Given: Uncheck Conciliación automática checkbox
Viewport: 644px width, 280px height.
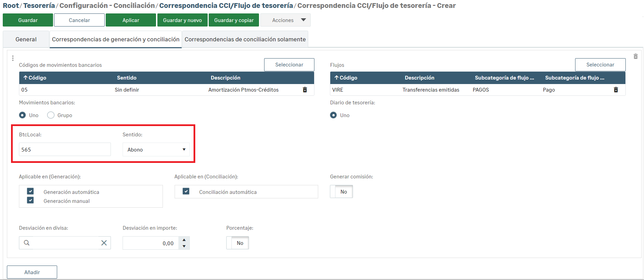Looking at the screenshot, I should pos(186,191).
